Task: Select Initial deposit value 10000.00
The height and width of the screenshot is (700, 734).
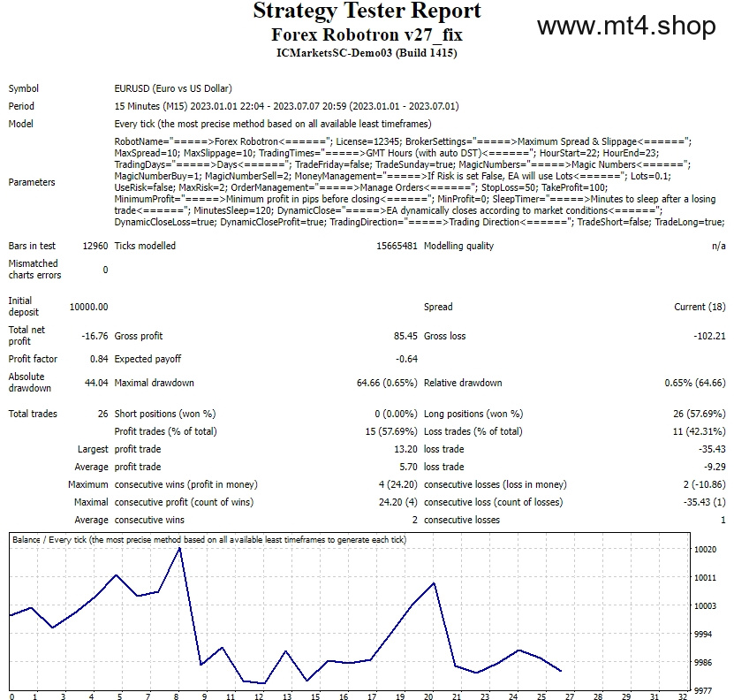Action: tap(88, 307)
